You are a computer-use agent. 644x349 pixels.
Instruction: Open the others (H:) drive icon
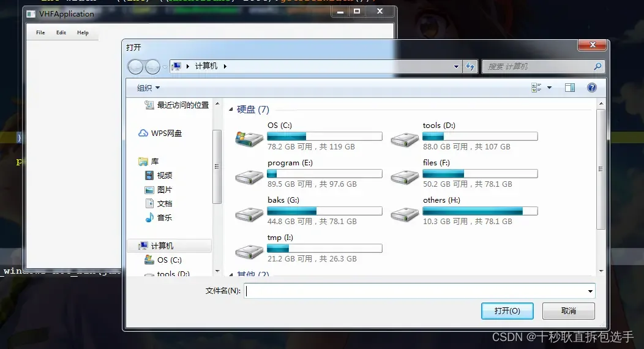tap(405, 214)
